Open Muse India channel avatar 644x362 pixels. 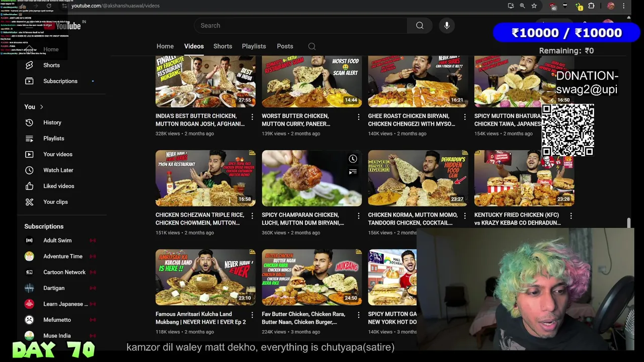tap(29, 335)
